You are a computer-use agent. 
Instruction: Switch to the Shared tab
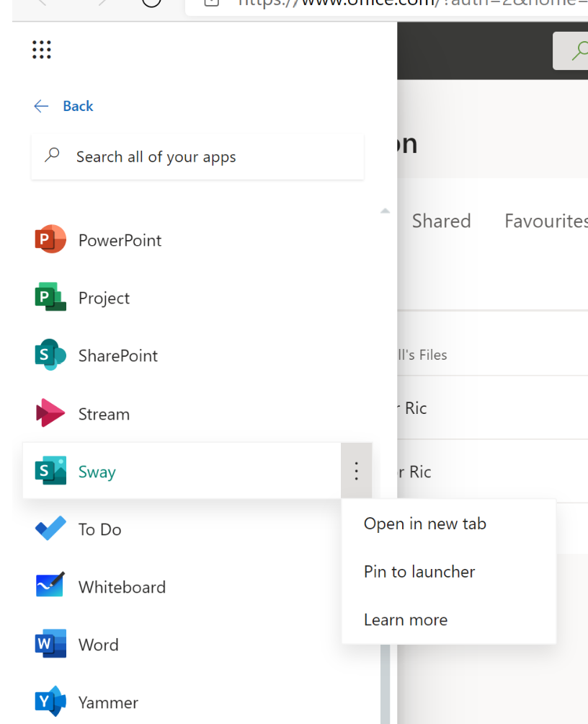click(x=441, y=221)
